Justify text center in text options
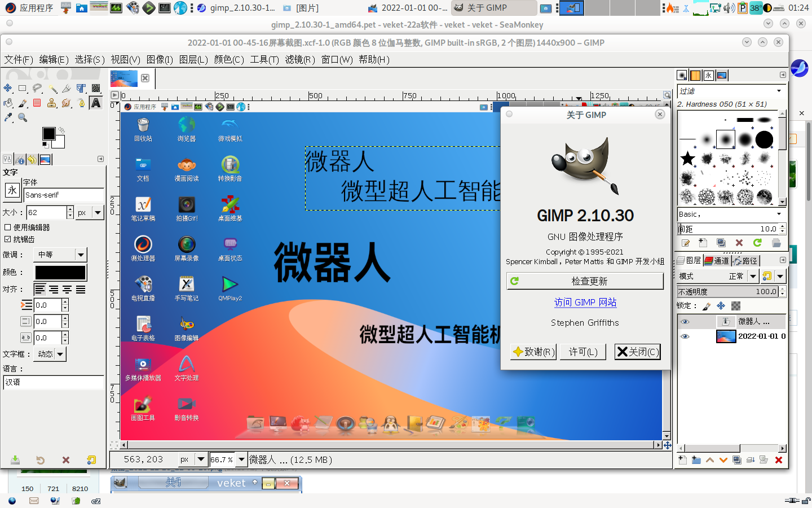This screenshot has height=508, width=812. pos(67,290)
